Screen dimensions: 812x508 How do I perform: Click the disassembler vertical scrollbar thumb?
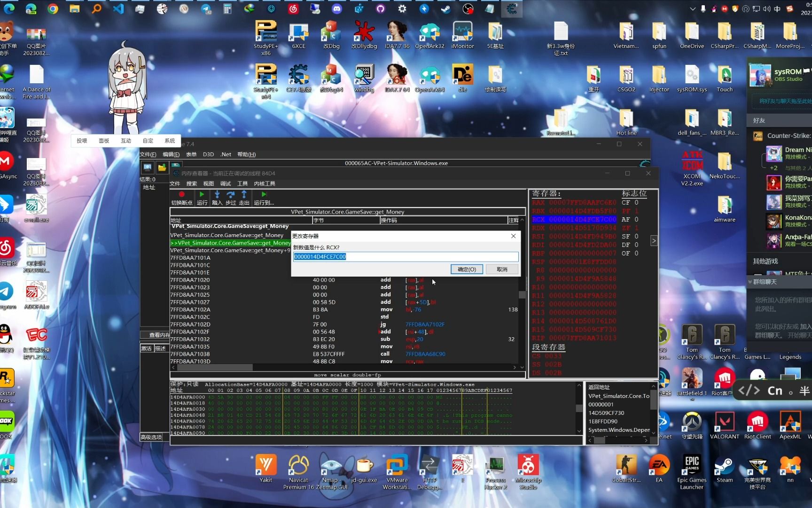coord(522,295)
